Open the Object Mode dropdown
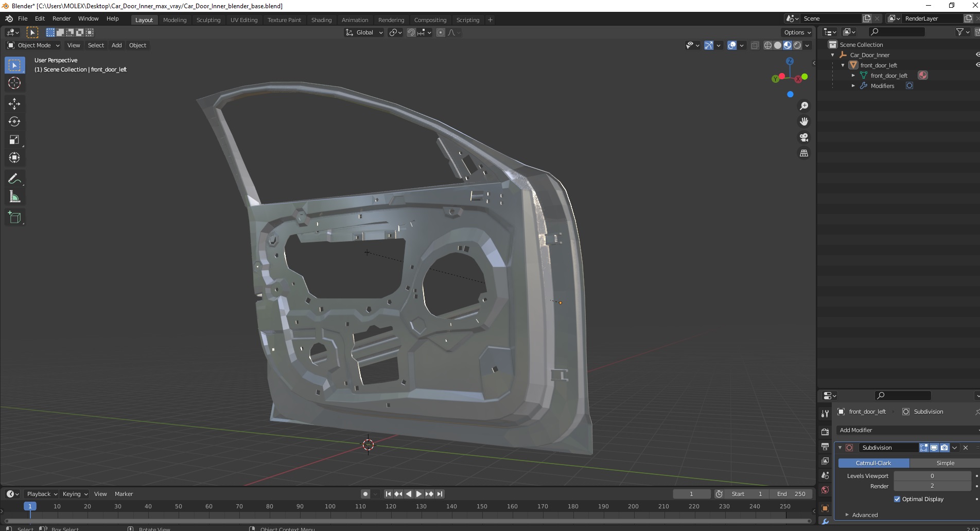 [x=33, y=45]
